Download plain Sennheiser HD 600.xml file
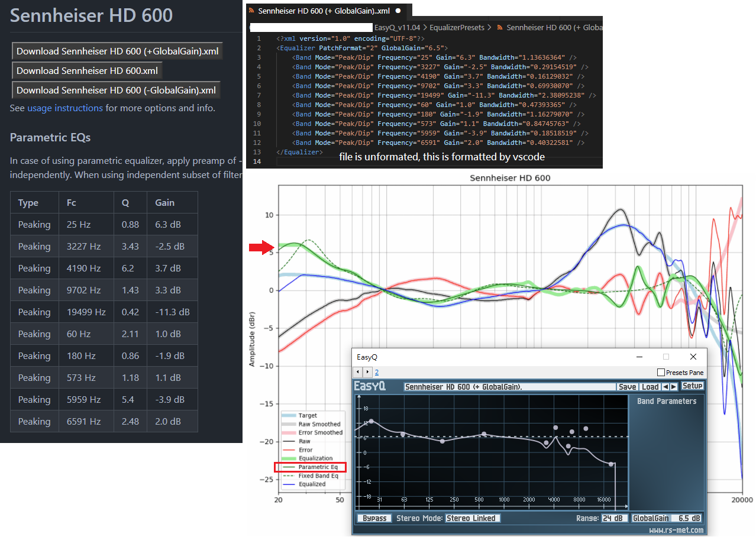 tap(87, 71)
